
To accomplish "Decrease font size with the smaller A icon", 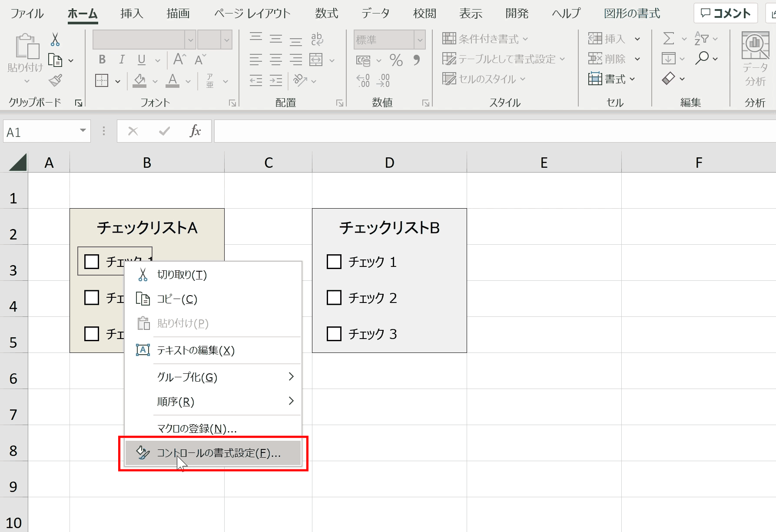I will coord(200,59).
